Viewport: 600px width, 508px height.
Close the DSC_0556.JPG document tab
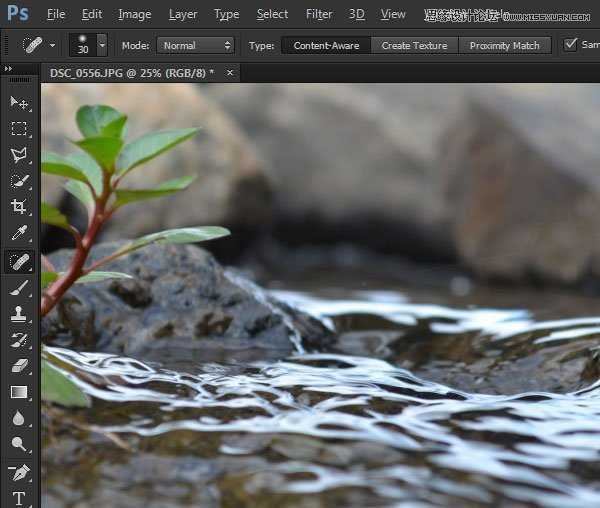(x=230, y=73)
